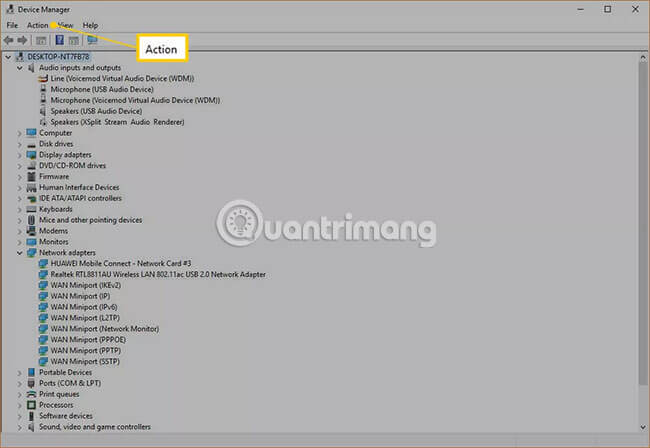The image size is (650, 448).
Task: Select DESKTOP-NT7FB78 computer name
Action: [58, 57]
